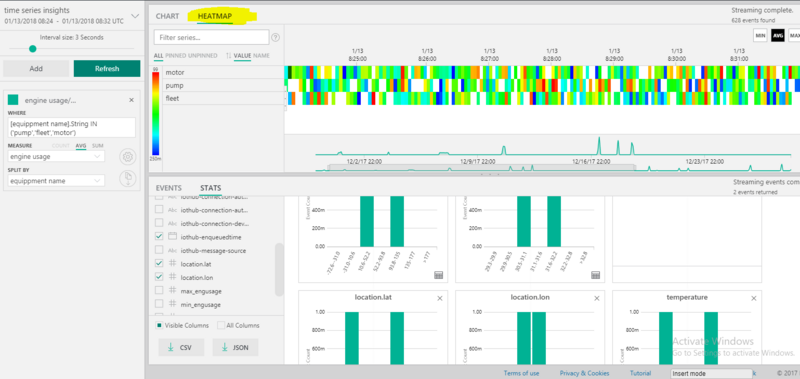Check the iothub-connection-dev column checkbox
This screenshot has height=379, width=800.
tap(159, 223)
